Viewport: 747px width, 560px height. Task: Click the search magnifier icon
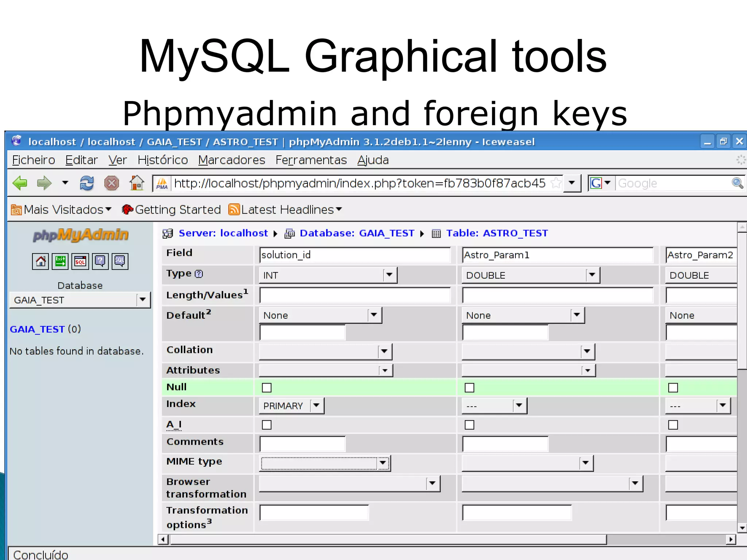[x=738, y=183]
